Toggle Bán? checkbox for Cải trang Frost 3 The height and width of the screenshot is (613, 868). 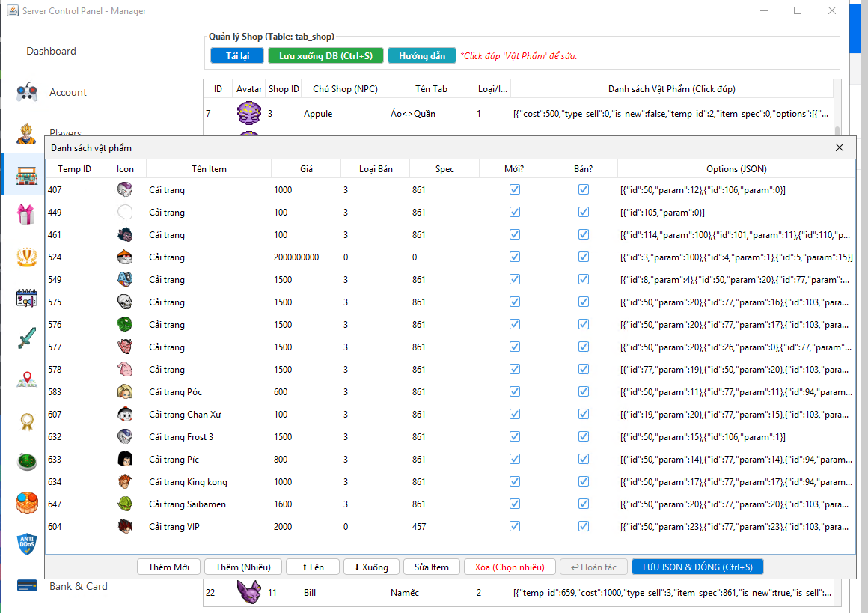click(584, 436)
